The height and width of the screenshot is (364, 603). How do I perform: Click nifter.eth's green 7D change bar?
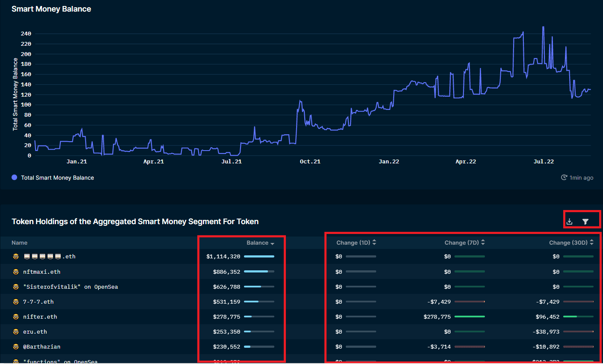(x=469, y=317)
